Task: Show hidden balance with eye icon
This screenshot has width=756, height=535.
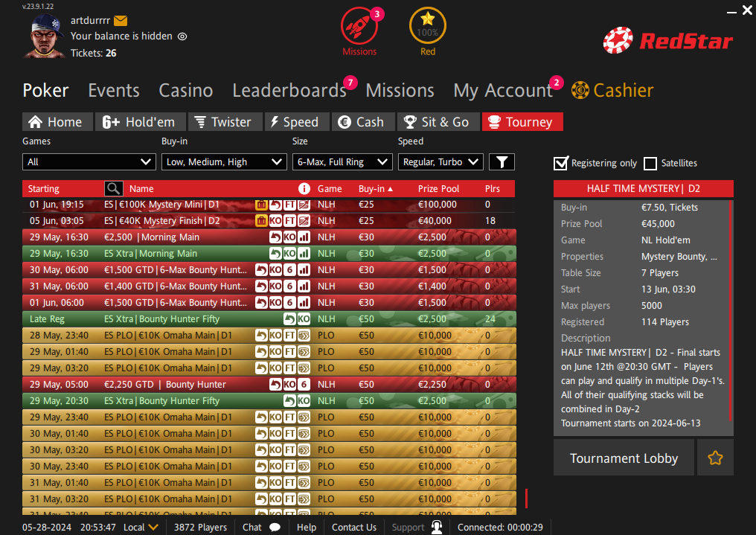Action: 182,36
